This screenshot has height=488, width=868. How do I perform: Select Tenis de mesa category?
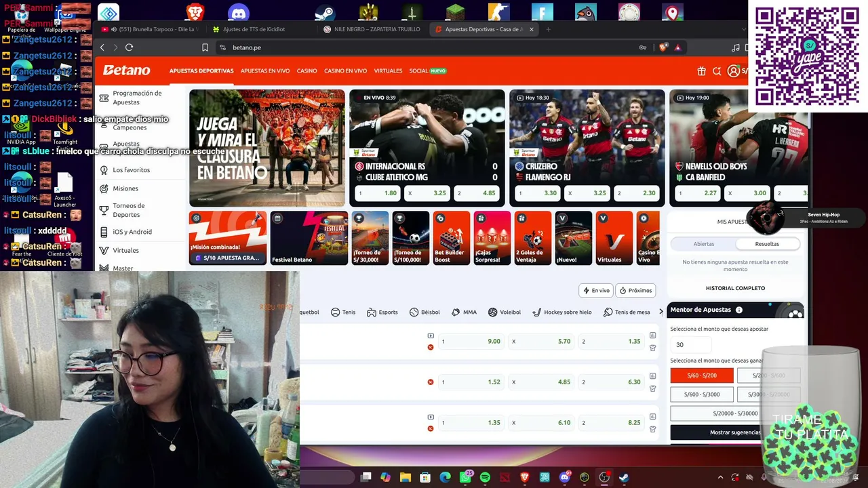(627, 312)
